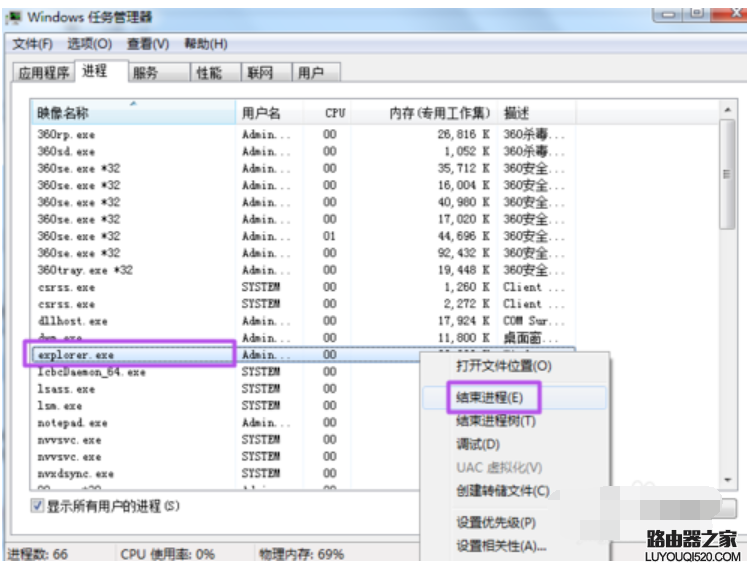Select the dllhost.exe process row

pos(303,321)
